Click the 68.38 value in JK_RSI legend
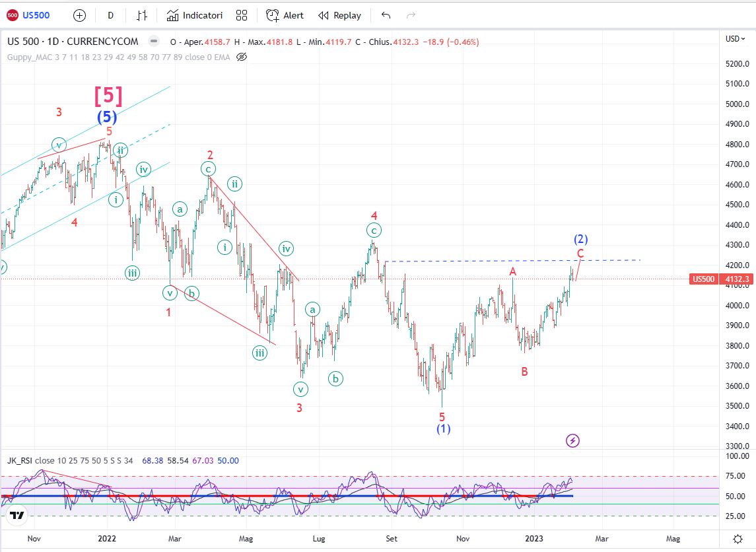The width and height of the screenshot is (756, 552). [153, 460]
